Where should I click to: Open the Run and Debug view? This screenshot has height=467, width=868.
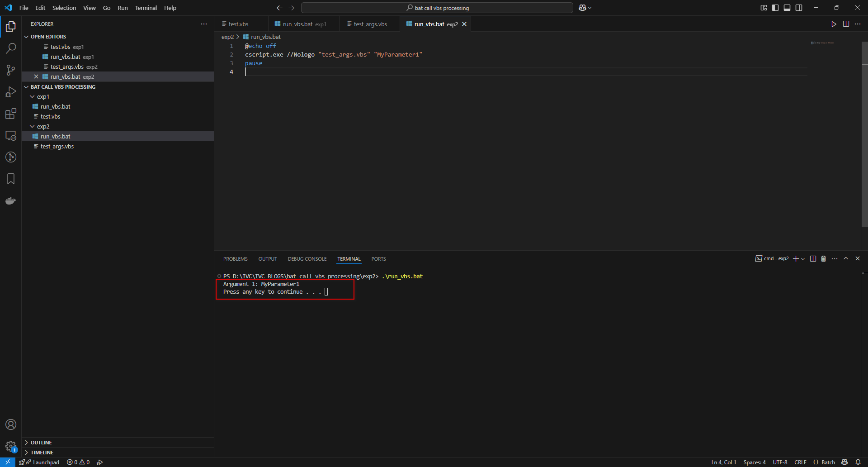pyautogui.click(x=11, y=92)
